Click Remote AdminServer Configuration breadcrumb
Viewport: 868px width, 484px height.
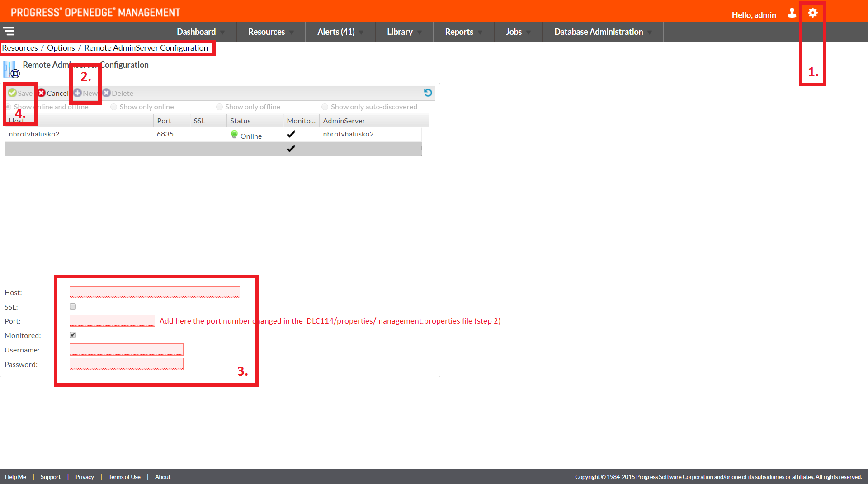pos(146,48)
